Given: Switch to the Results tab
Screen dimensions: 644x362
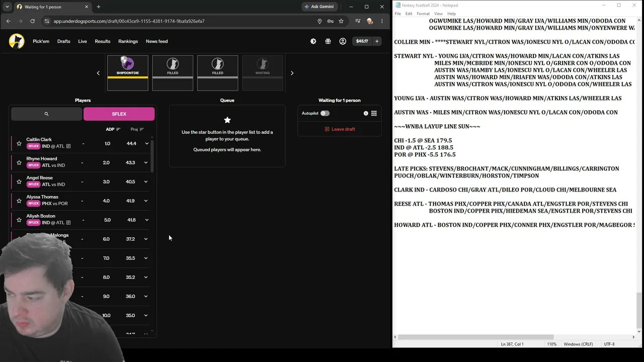Looking at the screenshot, I should [103, 41].
